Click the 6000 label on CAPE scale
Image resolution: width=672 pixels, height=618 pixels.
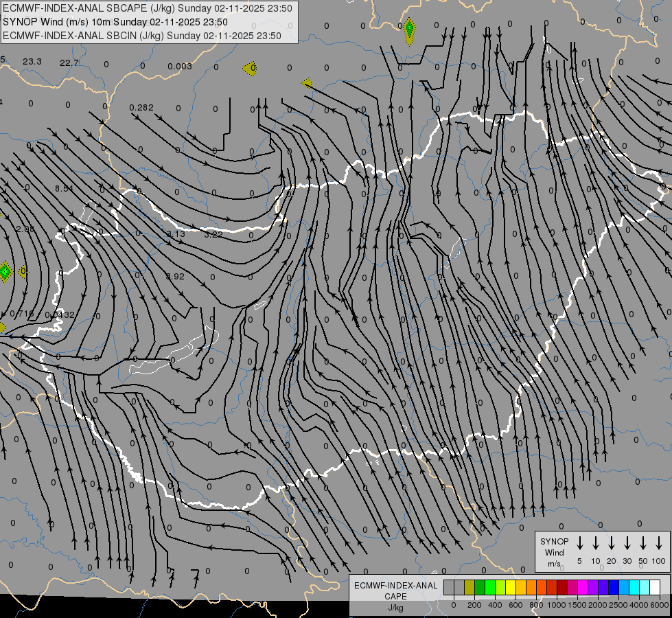coord(660,605)
